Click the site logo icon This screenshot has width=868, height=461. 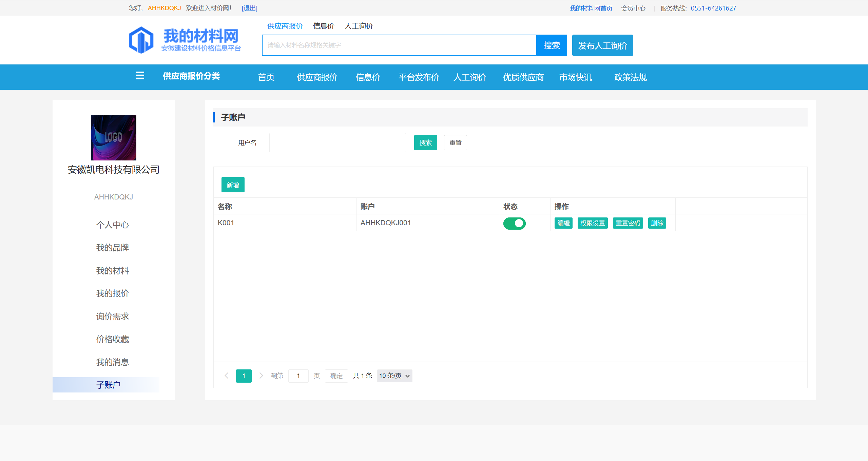pyautogui.click(x=141, y=40)
